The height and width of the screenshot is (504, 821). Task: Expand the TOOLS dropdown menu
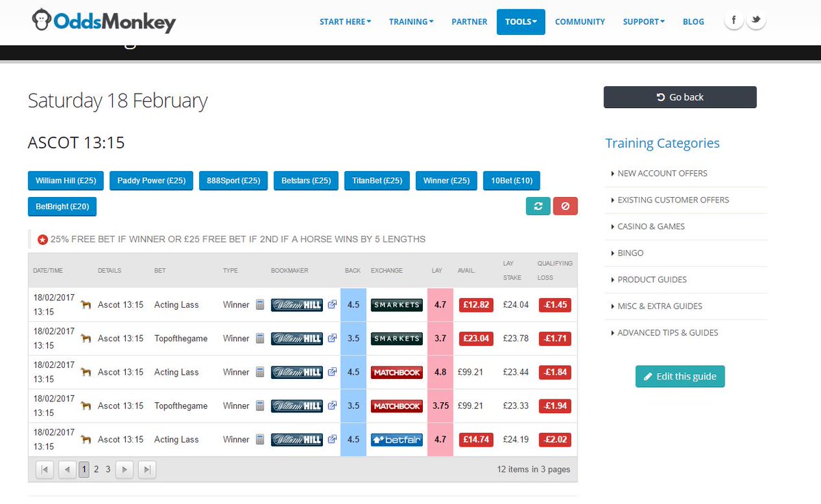coord(521,21)
